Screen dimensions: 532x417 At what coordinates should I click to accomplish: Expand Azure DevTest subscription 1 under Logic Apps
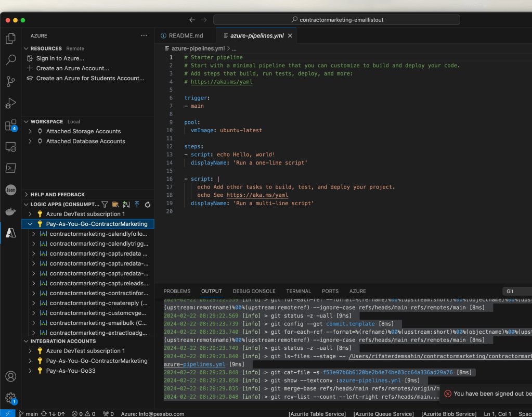point(30,214)
